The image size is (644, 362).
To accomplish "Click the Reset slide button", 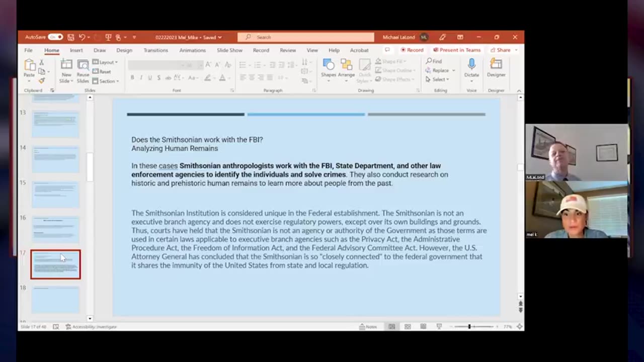I will pos(102,72).
